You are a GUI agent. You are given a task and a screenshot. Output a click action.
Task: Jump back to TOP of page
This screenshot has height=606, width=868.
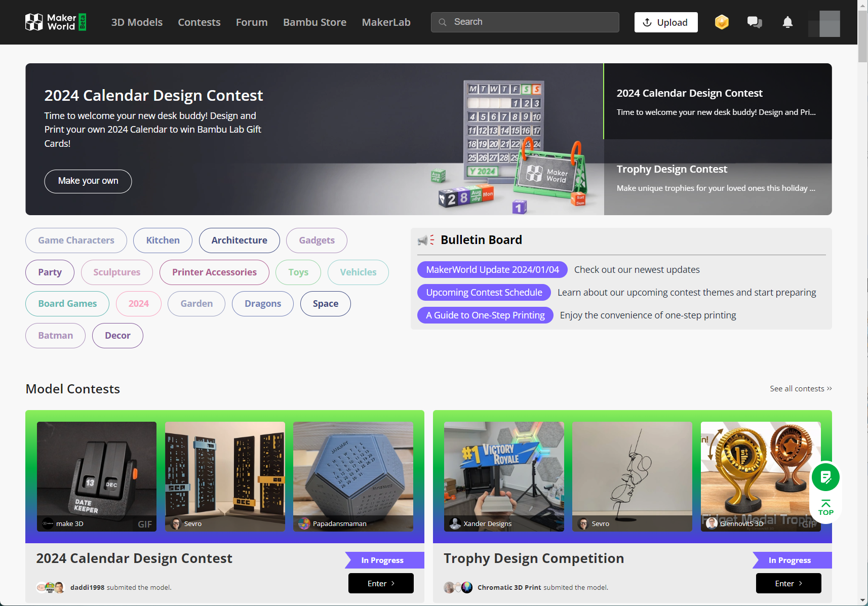pyautogui.click(x=826, y=508)
